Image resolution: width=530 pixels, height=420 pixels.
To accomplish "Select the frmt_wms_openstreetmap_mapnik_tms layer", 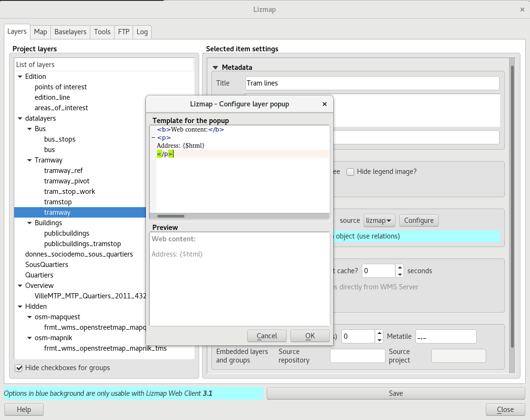I will (x=105, y=349).
